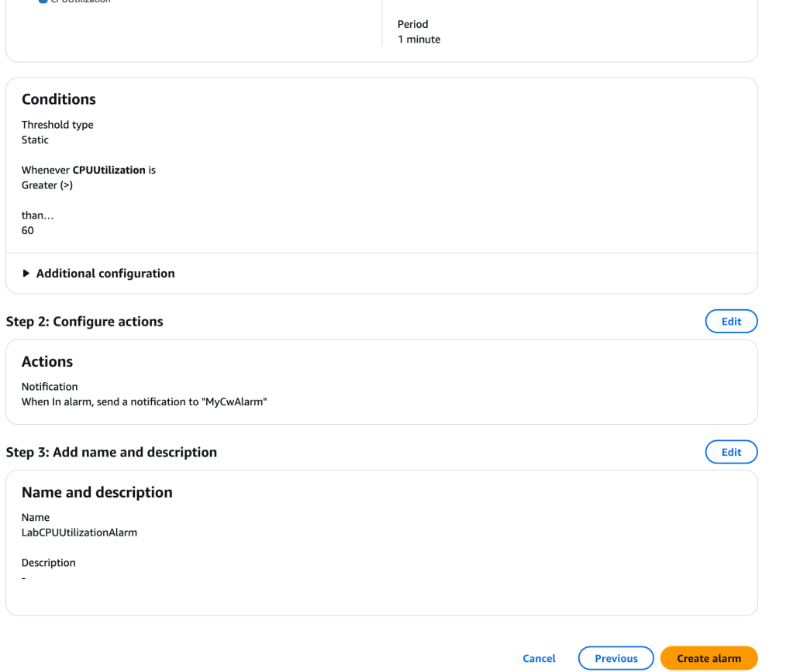Go back with the Previous button

coord(616,658)
